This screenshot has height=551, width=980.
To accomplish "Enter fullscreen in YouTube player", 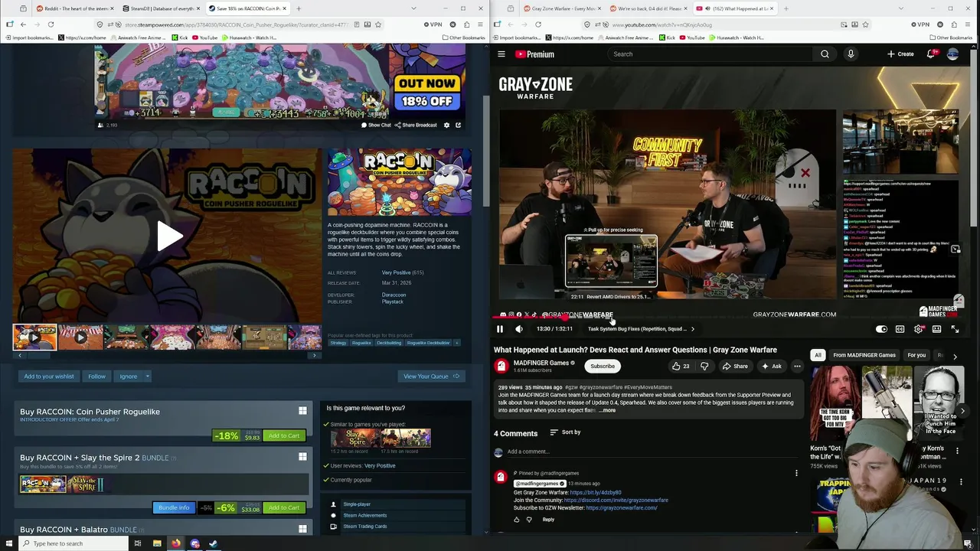I will 955,329.
